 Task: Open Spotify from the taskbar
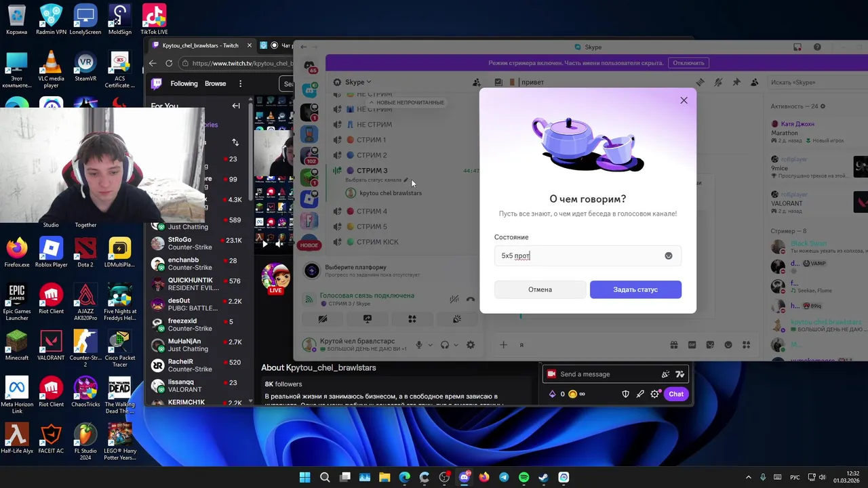tap(524, 477)
